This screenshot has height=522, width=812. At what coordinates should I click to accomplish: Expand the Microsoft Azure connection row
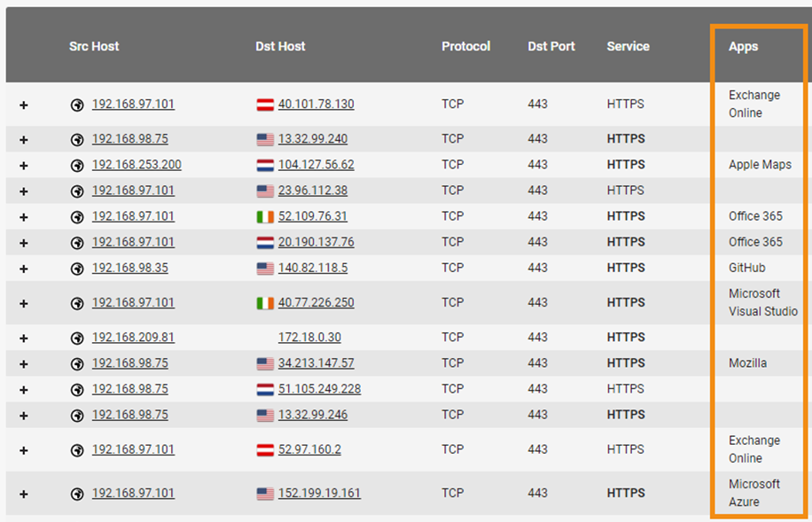click(24, 494)
